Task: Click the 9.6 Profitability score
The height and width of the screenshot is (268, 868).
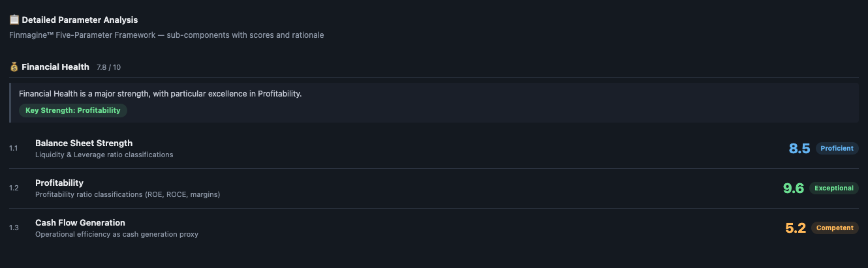Action: click(x=793, y=188)
